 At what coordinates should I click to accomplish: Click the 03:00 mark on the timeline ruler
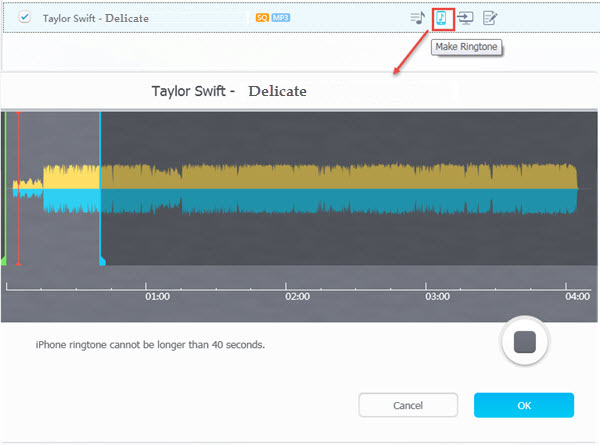437,296
